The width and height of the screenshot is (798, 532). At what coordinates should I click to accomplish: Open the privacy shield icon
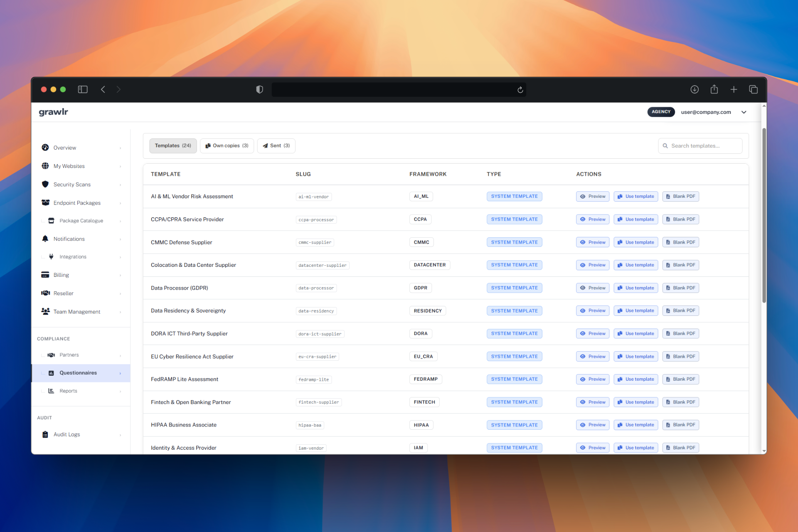point(259,89)
